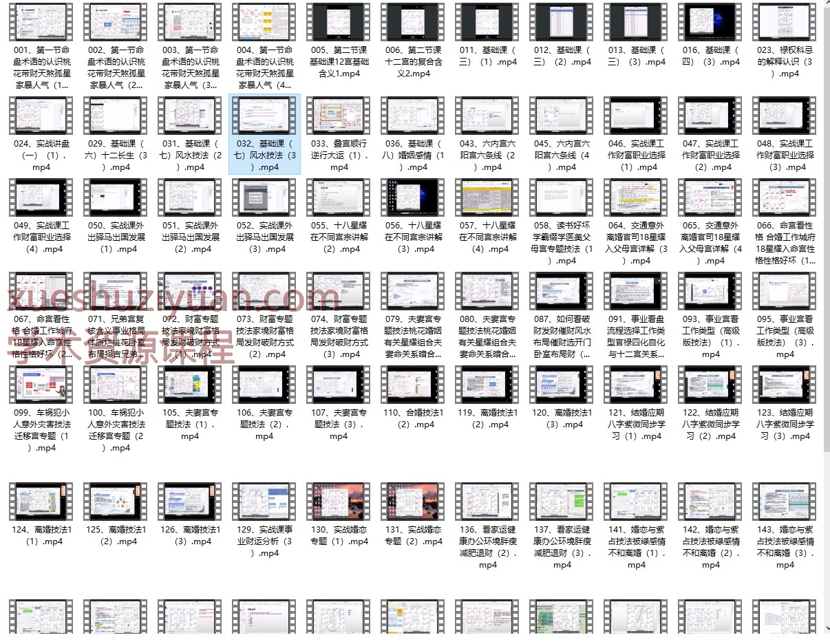Image resolution: width=830 pixels, height=644 pixels.
Task: Click the 001 第一节命盘术语 video thumbnail
Action: (x=41, y=22)
